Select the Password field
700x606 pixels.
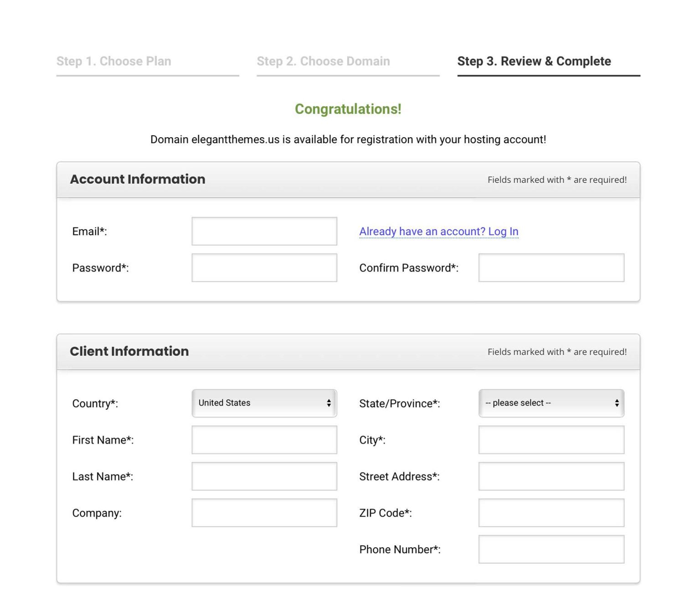point(264,267)
